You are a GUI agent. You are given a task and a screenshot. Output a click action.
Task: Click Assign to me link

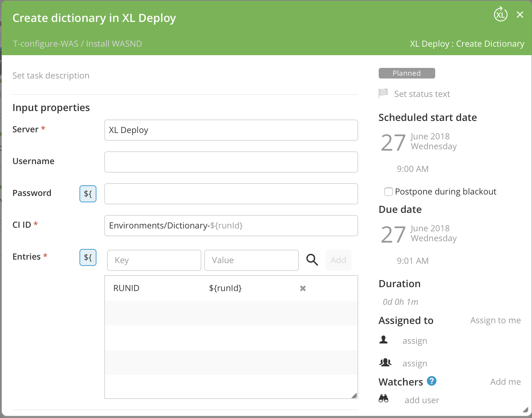coord(496,320)
